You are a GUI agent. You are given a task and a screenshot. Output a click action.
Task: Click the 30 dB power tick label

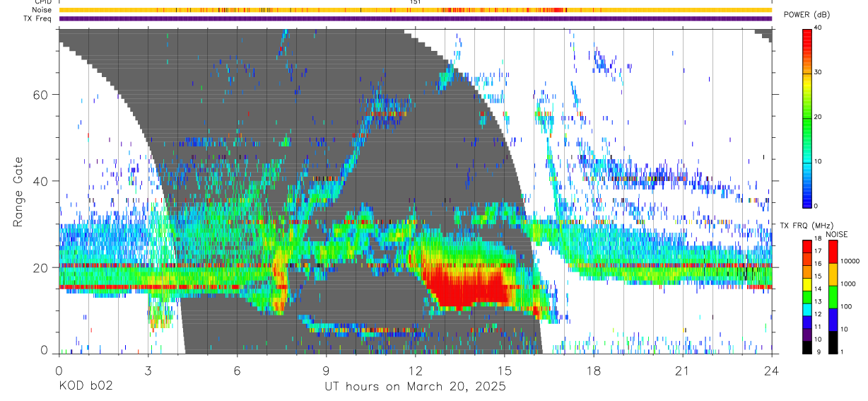[819, 72]
